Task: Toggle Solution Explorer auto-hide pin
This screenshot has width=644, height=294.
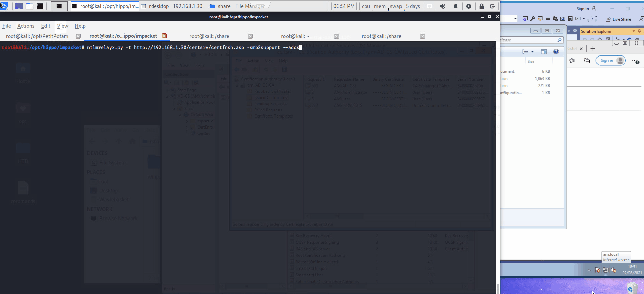Action: [640, 31]
